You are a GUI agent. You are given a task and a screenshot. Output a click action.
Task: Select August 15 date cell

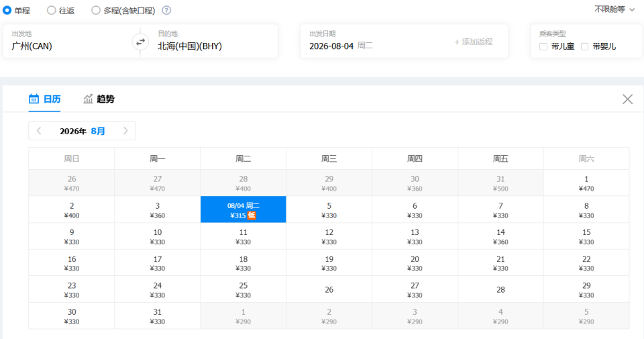586,236
